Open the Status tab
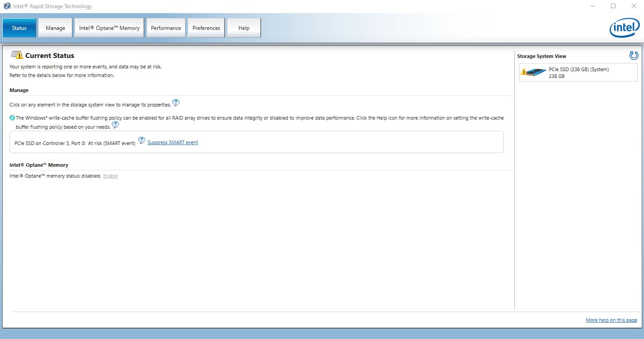Screen dimensions: 644x339 tap(19, 28)
